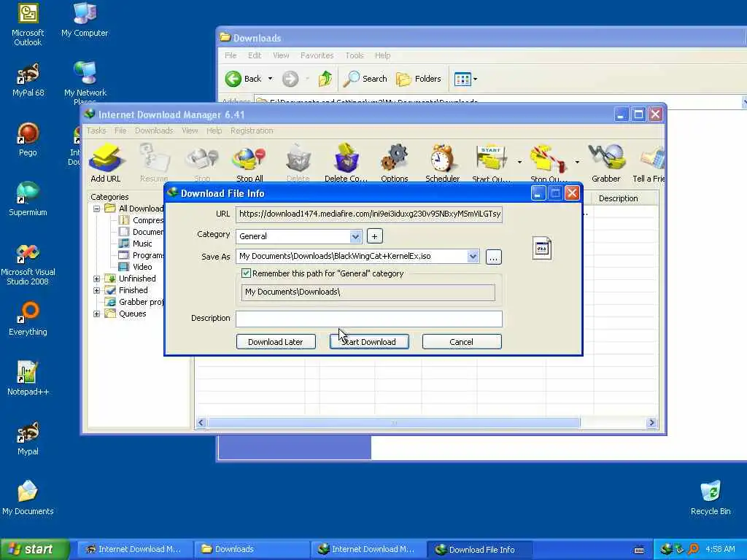Screen dimensions: 747x560
Task: Click Search in the Downloads window toolbar
Action: [x=366, y=79]
